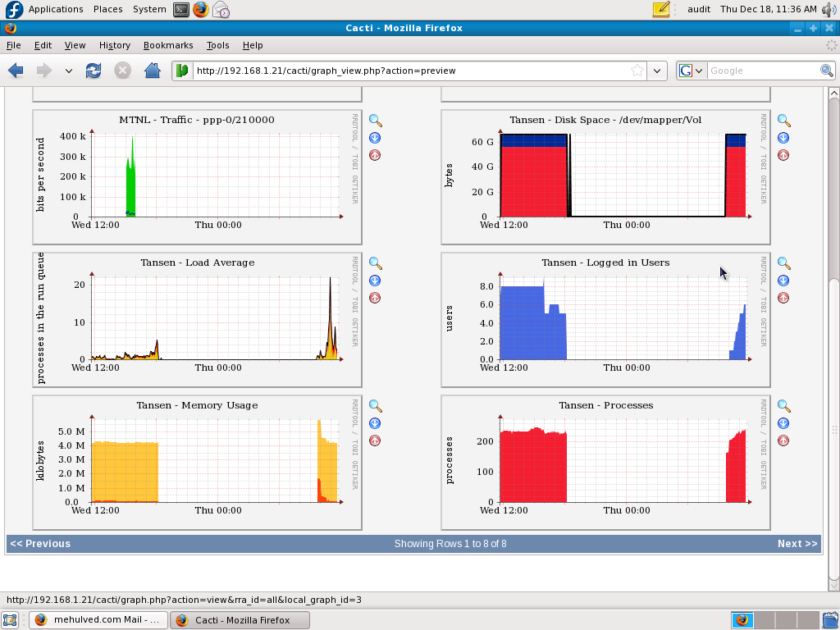Image resolution: width=840 pixels, height=630 pixels.
Task: Click the back navigation arrow
Action: [x=16, y=71]
